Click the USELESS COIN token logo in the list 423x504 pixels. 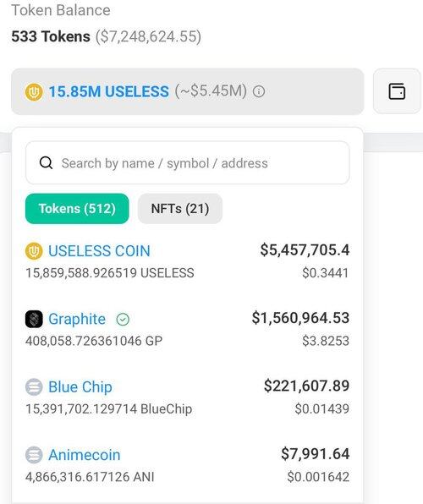34,251
